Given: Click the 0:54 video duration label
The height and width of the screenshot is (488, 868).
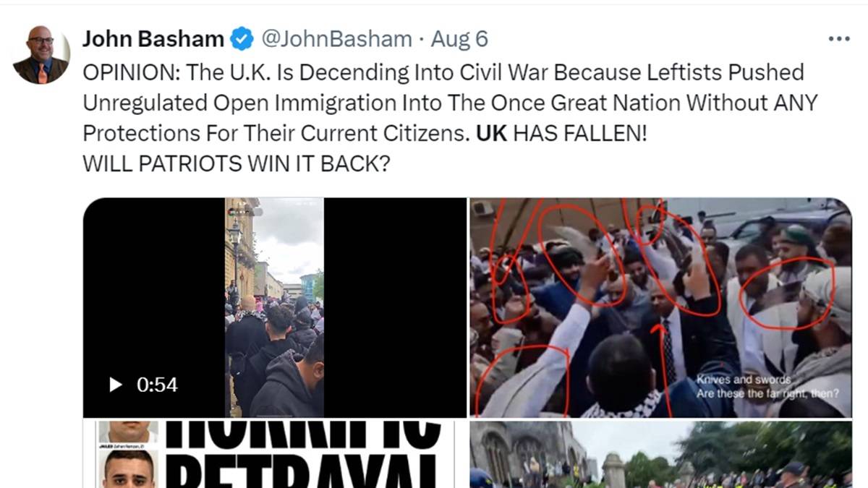Looking at the screenshot, I should (x=157, y=385).
